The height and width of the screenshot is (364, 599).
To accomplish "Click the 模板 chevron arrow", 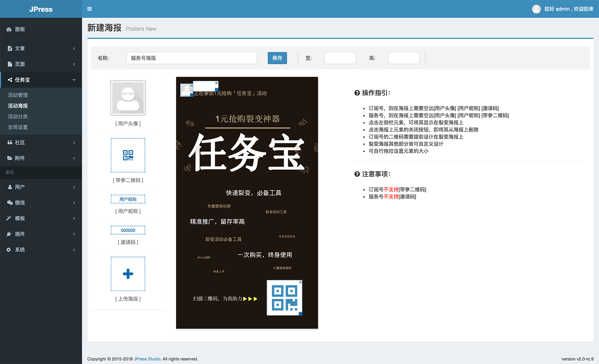I will pos(74,218).
